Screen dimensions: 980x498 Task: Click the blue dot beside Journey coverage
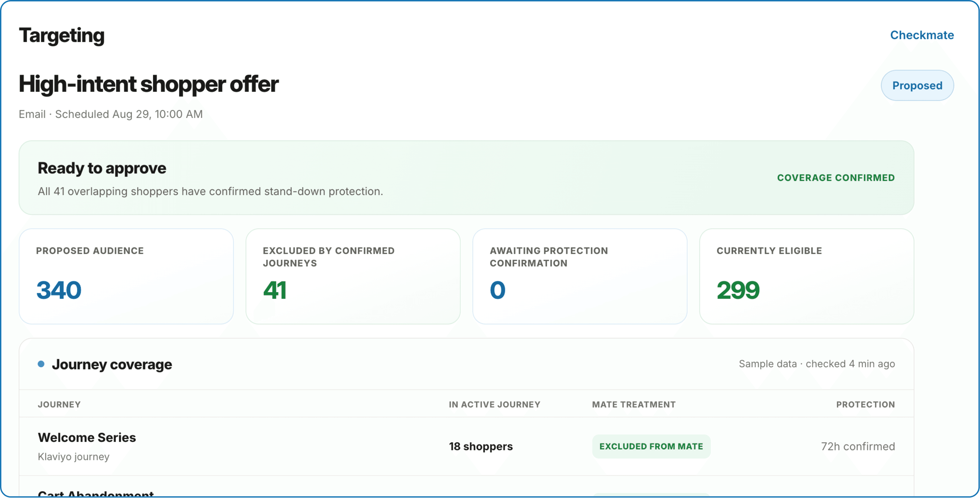click(41, 364)
